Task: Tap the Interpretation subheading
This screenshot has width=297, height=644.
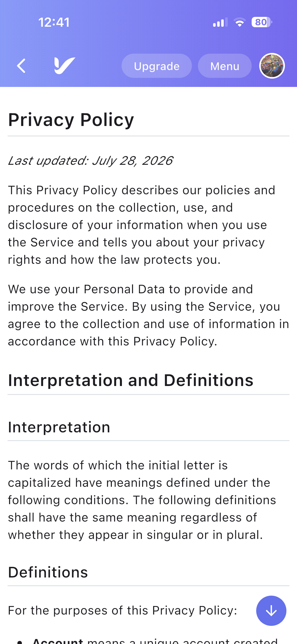Action: coord(59,427)
